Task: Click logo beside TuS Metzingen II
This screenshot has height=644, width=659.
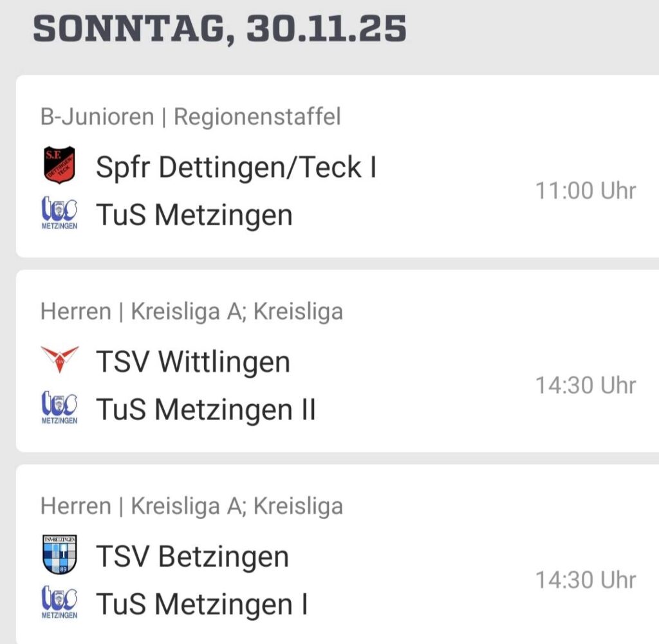Action: (59, 409)
